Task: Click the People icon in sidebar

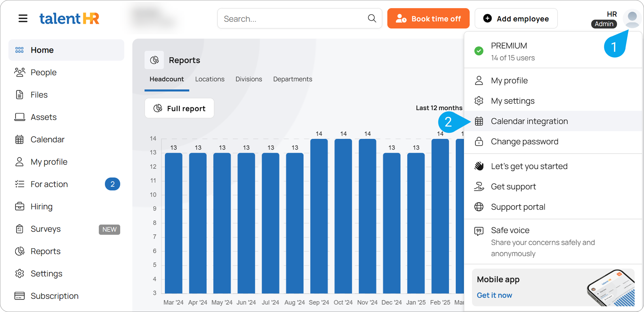Action: tap(20, 72)
